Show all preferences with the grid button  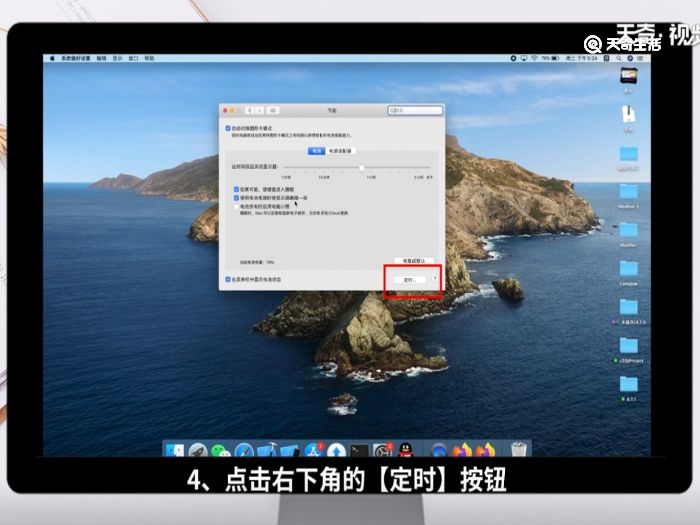(273, 110)
